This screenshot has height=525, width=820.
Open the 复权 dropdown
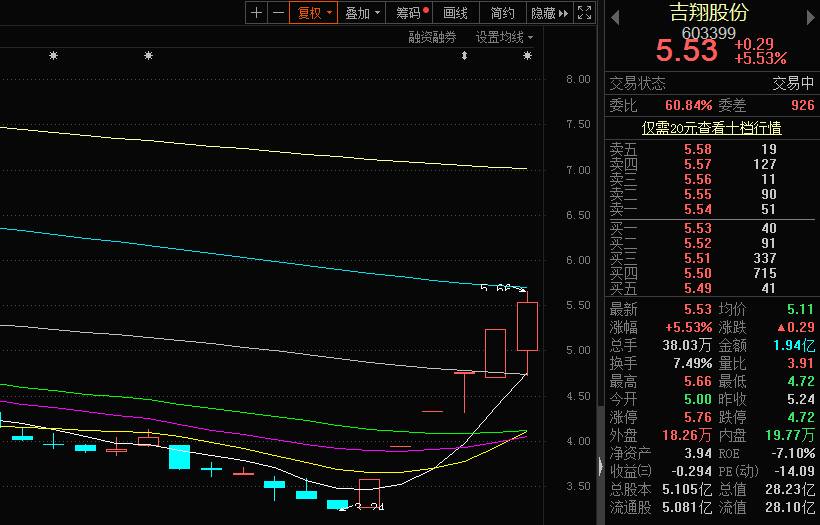tap(313, 13)
